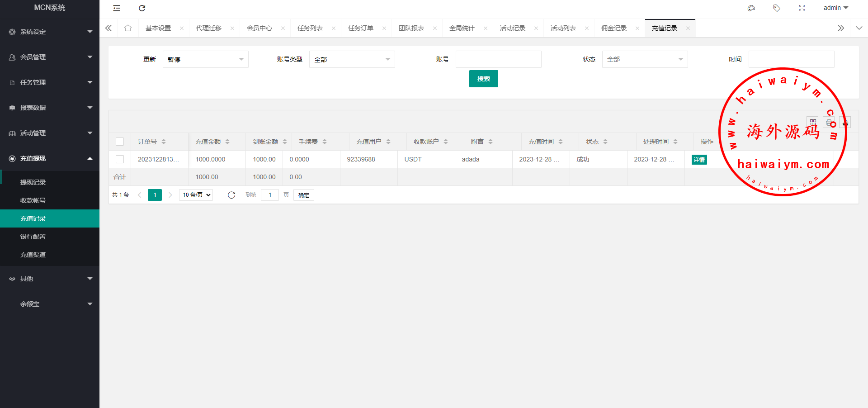
Task: Open the theme palette icon in the header
Action: point(751,8)
